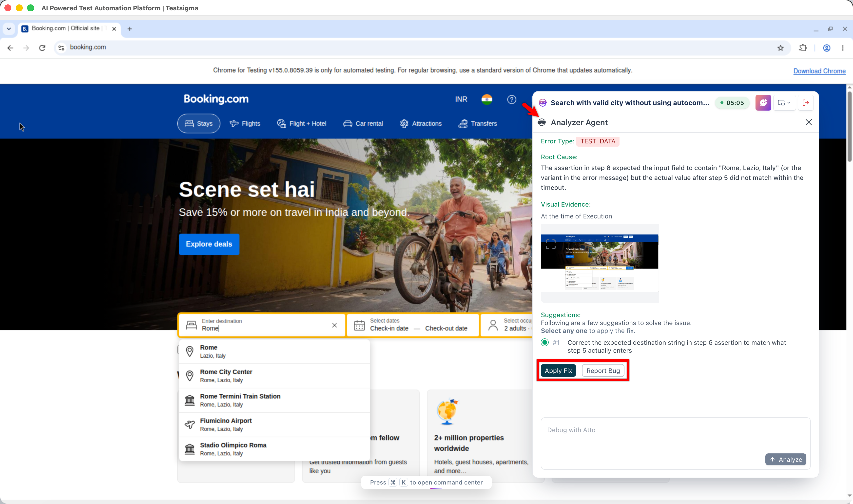Click the Analyze button
Screen dimensions: 853x504
(x=785, y=460)
